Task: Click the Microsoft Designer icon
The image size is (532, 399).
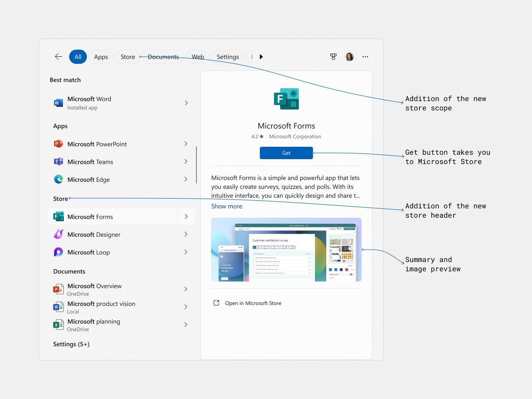Action: 59,235
